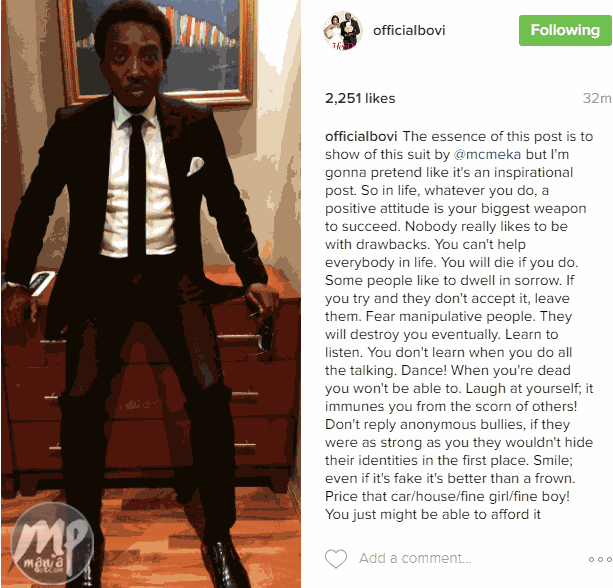
Task: Click the man in suit photo
Action: tap(151, 294)
